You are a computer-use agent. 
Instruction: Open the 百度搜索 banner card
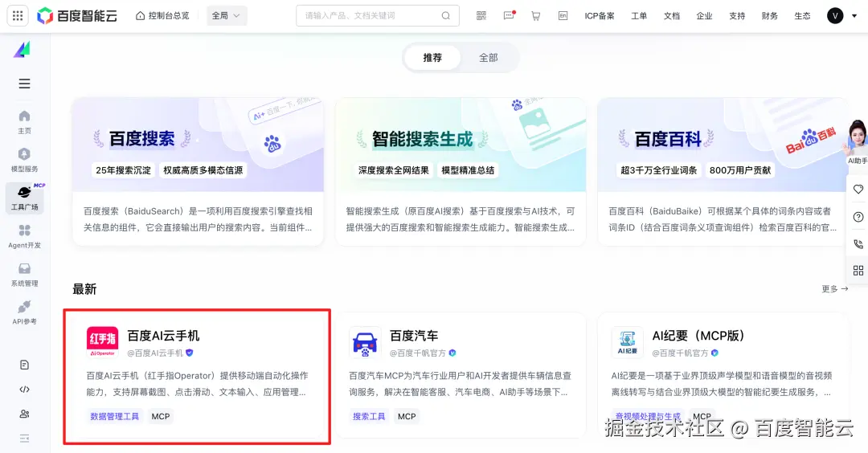pyautogui.click(x=198, y=171)
